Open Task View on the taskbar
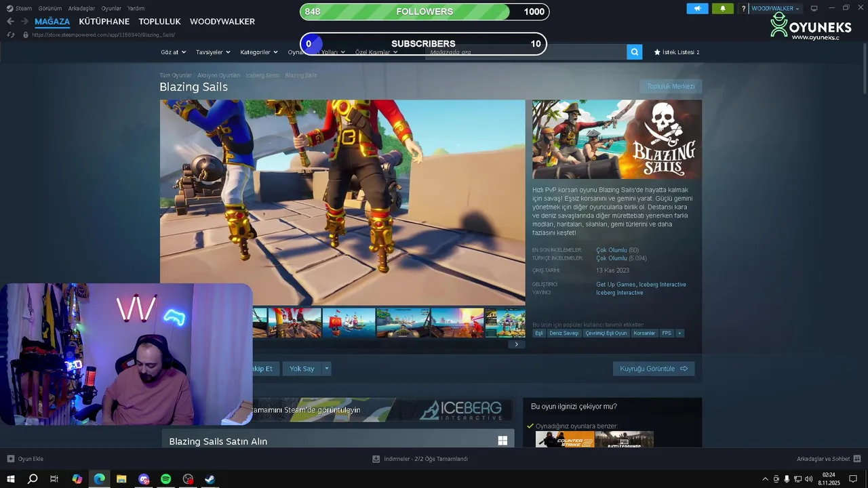868x488 pixels. point(54,479)
